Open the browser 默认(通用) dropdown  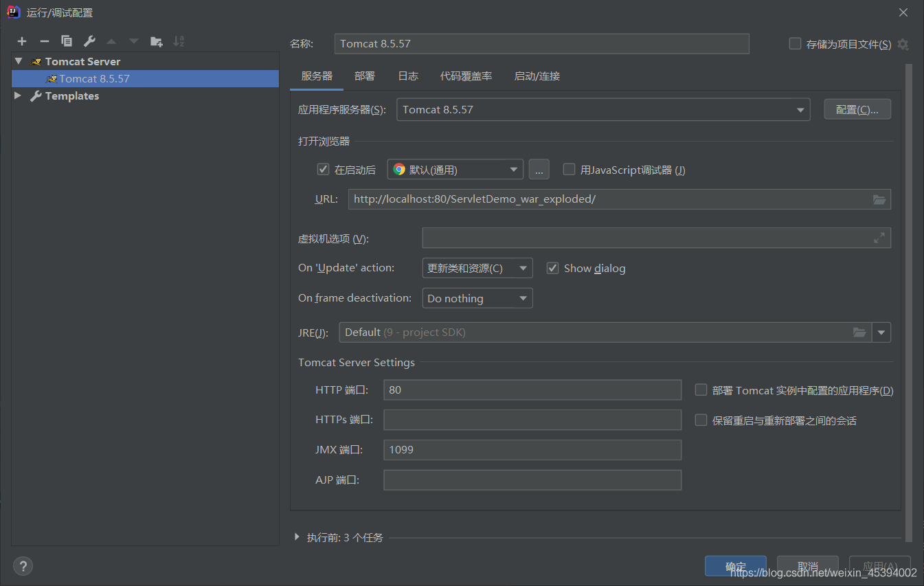pyautogui.click(x=455, y=170)
